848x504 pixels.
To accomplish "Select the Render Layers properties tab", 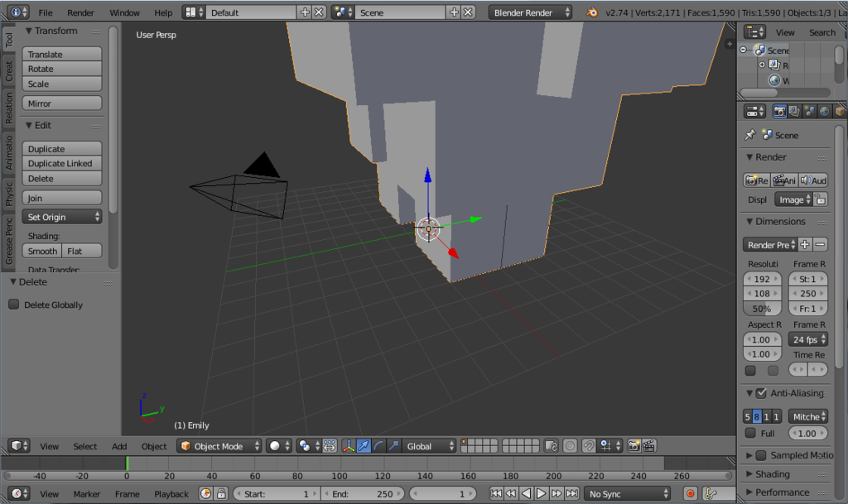I will click(794, 111).
